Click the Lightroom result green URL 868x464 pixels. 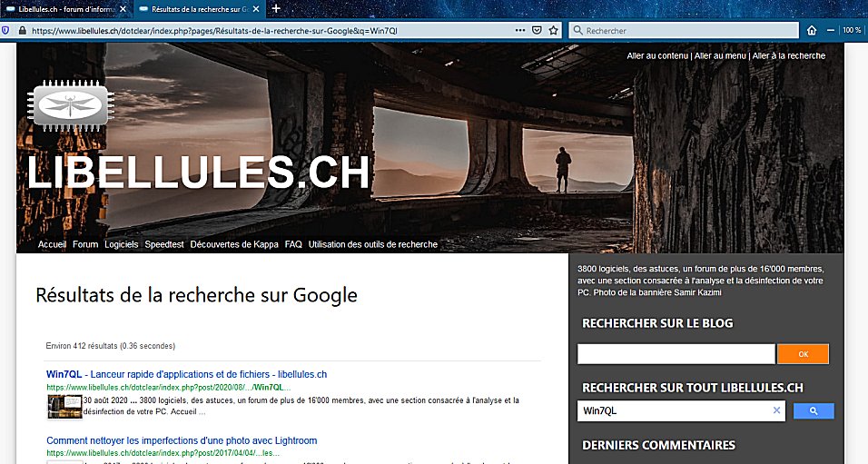click(x=163, y=453)
